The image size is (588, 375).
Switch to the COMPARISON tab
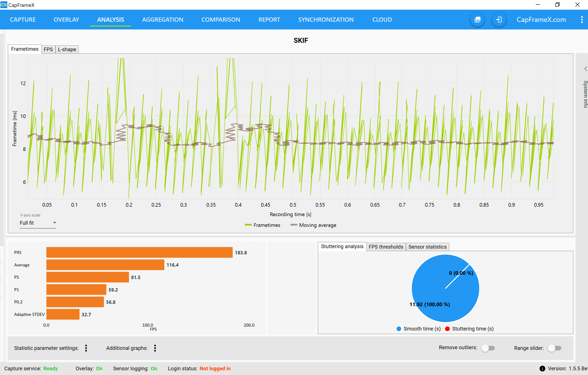pyautogui.click(x=220, y=20)
